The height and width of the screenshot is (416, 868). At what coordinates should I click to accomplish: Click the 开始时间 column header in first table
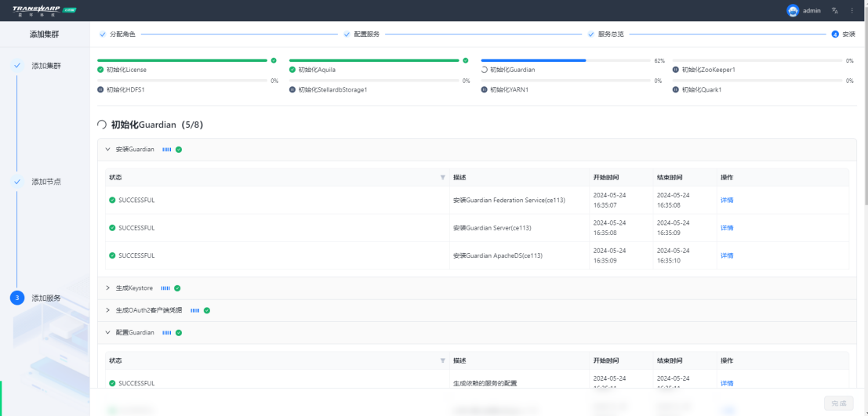point(606,178)
